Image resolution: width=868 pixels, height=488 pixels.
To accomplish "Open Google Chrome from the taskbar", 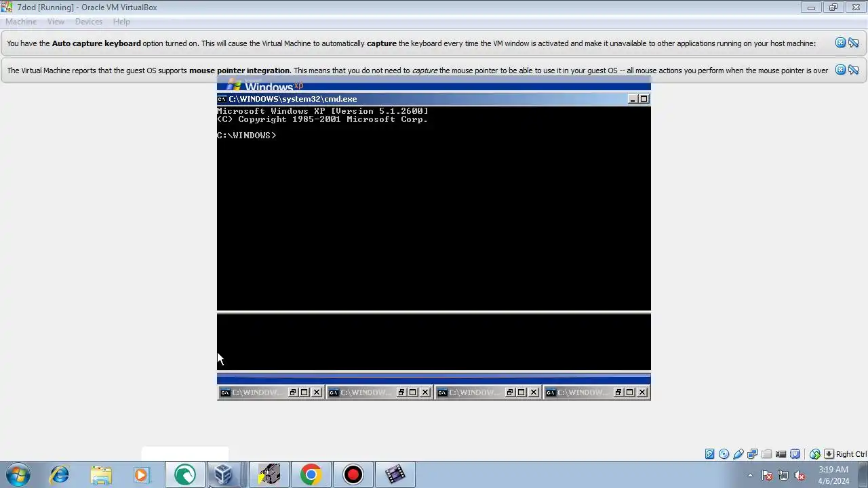I will [311, 474].
